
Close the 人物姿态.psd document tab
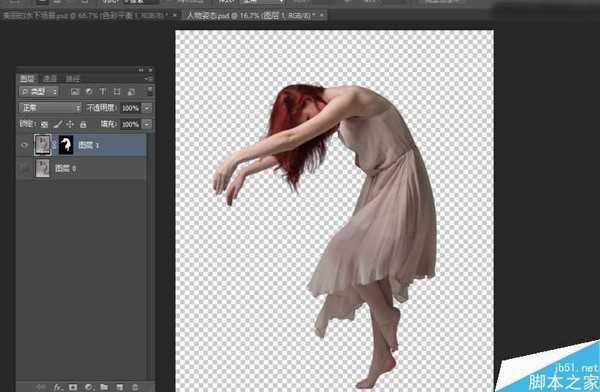pyautogui.click(x=322, y=15)
